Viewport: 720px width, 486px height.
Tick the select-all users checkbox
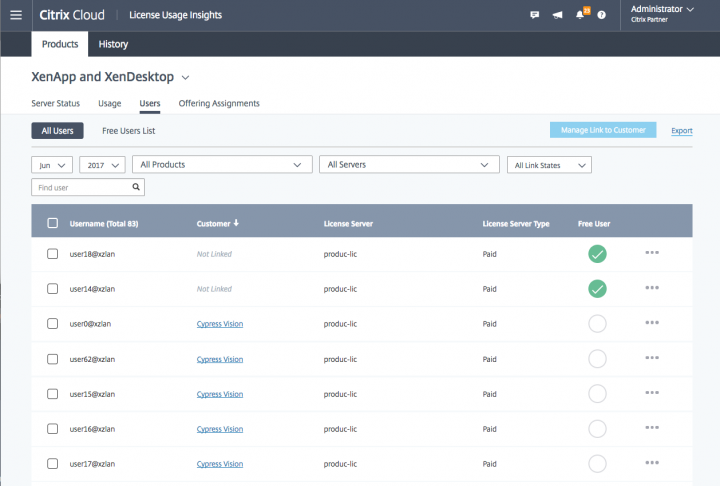click(53, 223)
